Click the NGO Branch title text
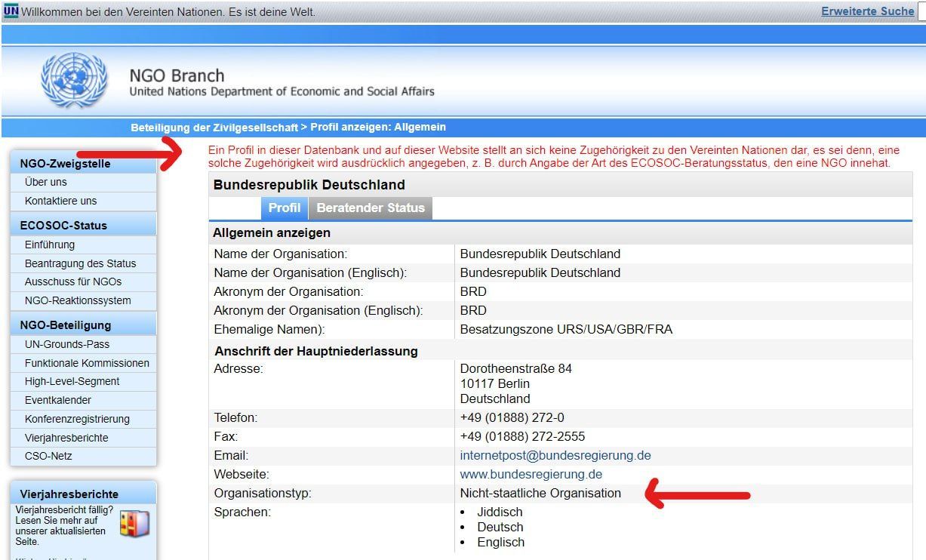This screenshot has width=926, height=560. pos(177,75)
